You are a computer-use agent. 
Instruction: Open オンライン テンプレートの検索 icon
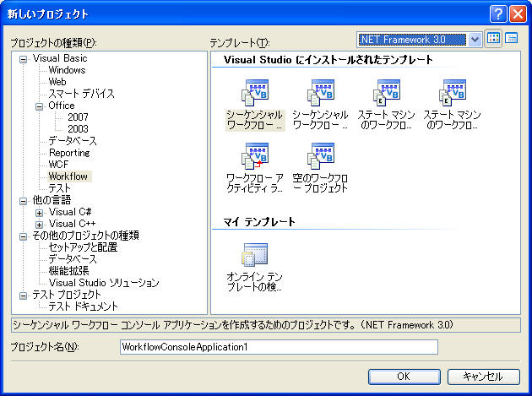[255, 254]
